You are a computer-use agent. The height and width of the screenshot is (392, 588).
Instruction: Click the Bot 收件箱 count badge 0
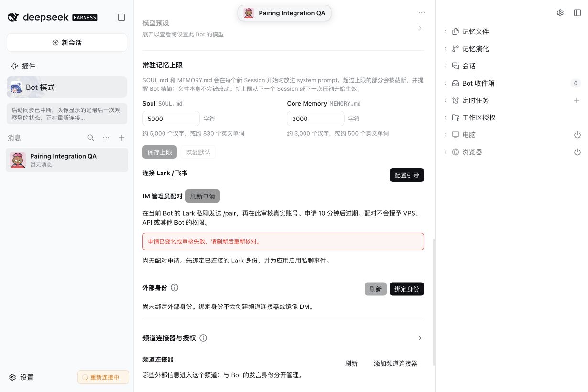[x=576, y=83]
